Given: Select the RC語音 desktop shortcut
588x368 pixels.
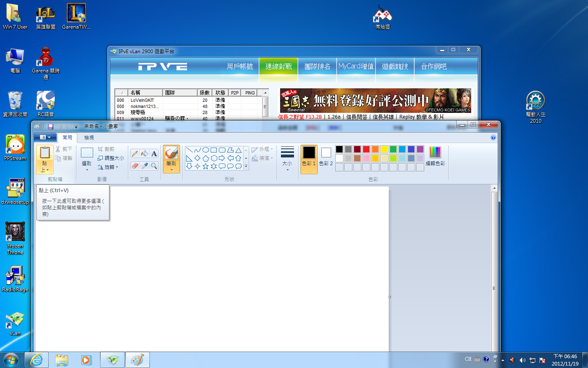Looking at the screenshot, I should pos(46,104).
